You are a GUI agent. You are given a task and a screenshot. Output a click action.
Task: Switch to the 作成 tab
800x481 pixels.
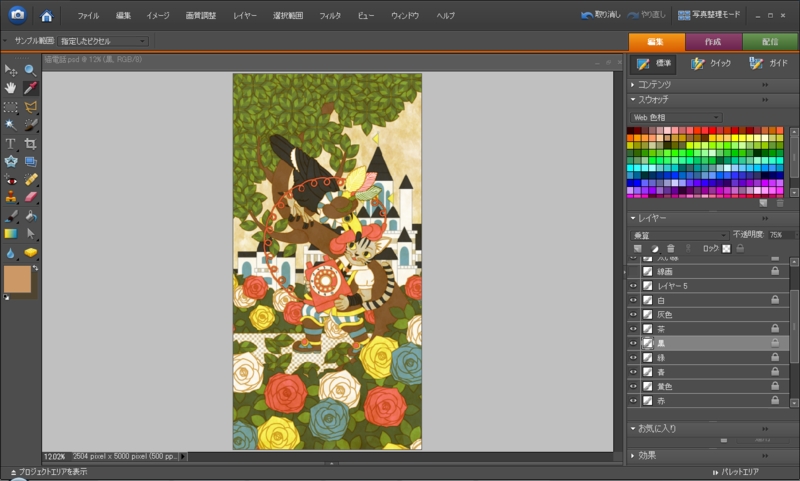point(713,41)
